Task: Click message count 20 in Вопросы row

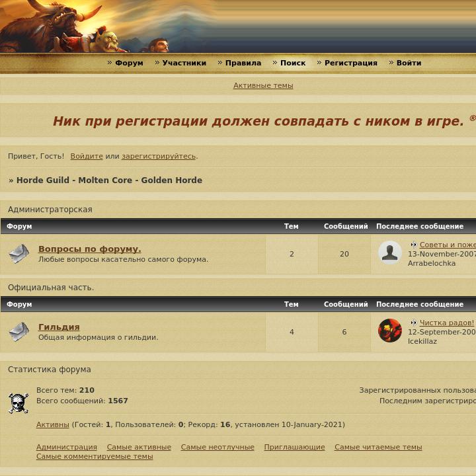Action: click(344, 254)
